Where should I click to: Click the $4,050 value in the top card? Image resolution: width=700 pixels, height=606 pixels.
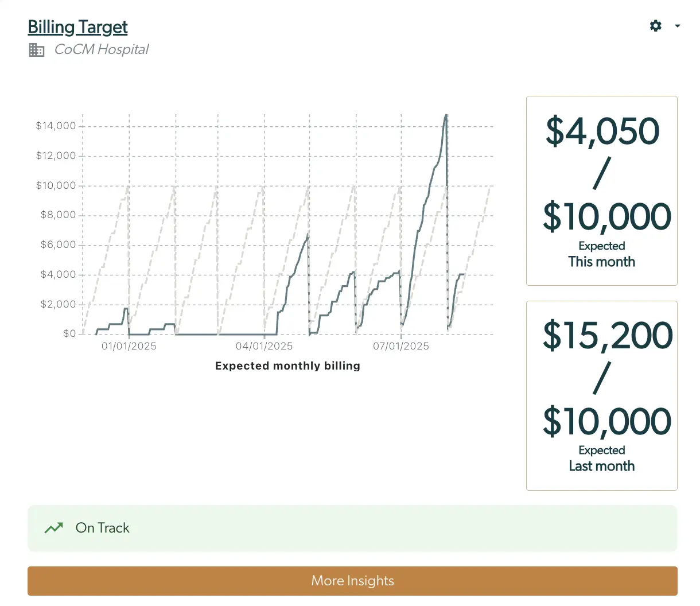[602, 131]
